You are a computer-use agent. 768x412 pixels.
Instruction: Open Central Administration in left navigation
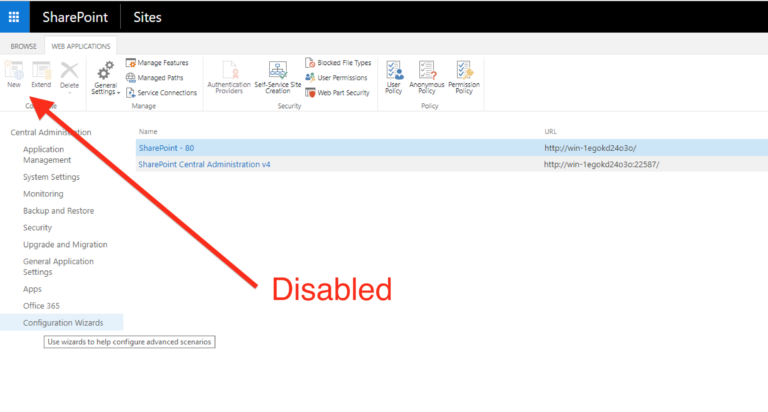tap(51, 132)
